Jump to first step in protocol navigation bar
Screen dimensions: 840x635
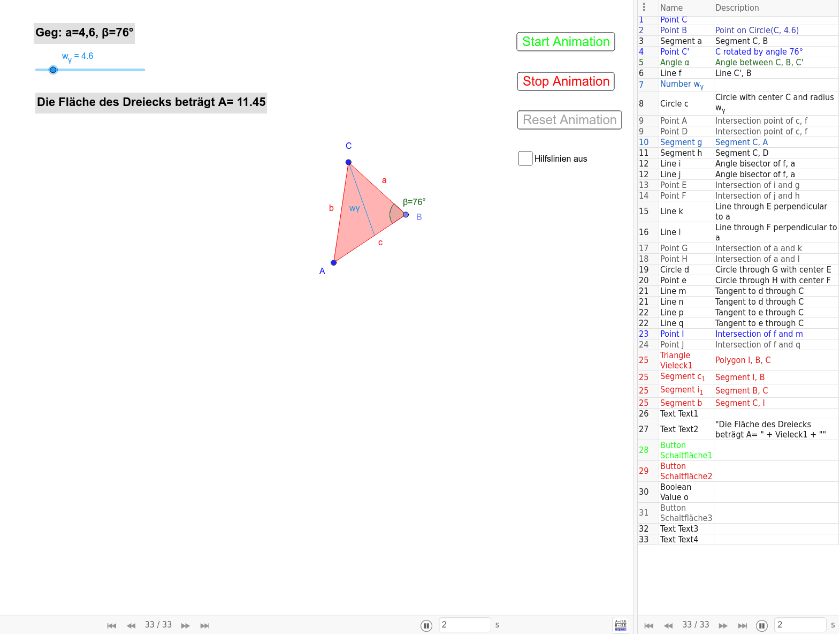[x=649, y=625]
